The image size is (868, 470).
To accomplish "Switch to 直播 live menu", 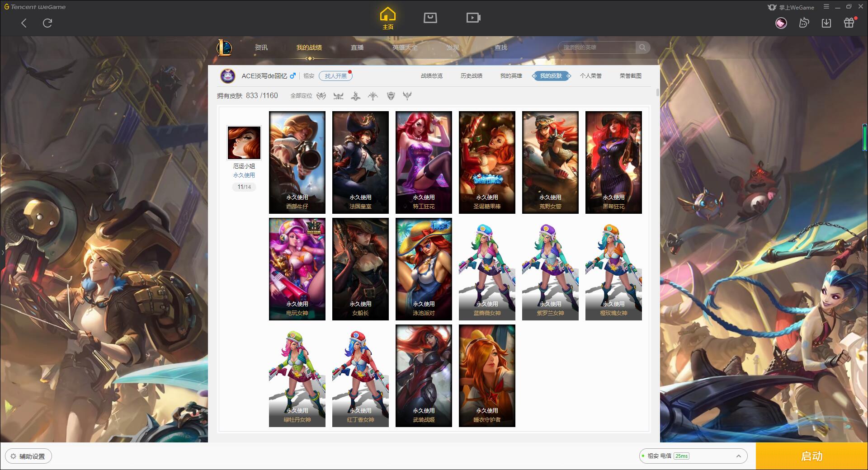I will 357,47.
